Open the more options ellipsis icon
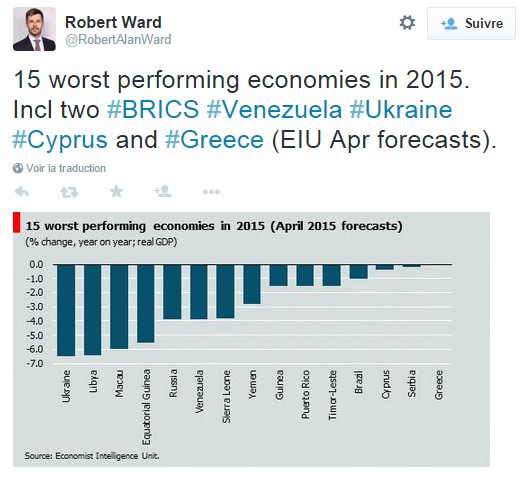528x479 pixels. (x=211, y=192)
